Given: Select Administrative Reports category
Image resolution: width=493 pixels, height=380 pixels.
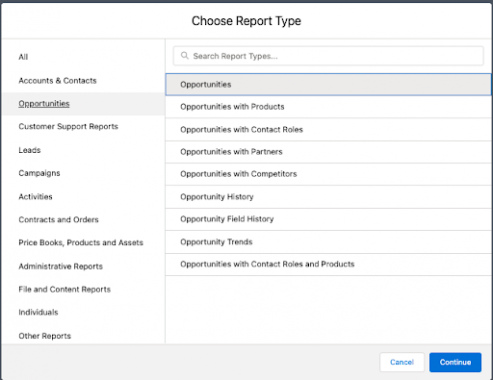Looking at the screenshot, I should [x=61, y=266].
